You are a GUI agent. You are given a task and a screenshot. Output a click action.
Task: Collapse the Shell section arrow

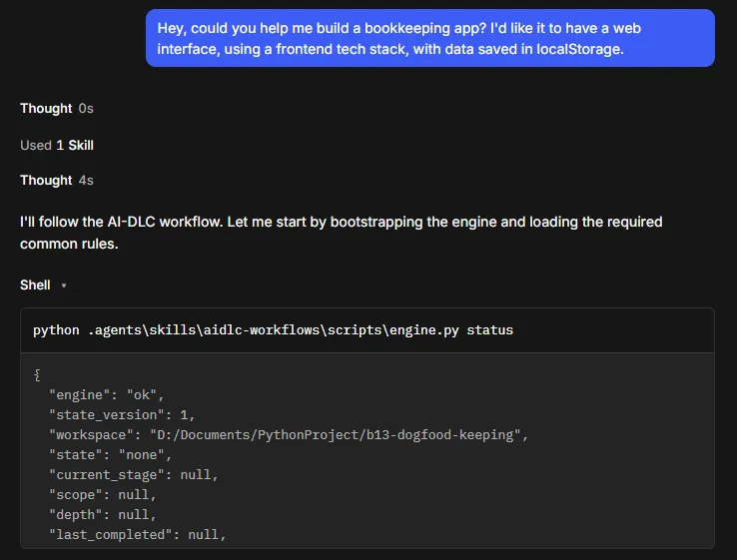click(x=64, y=285)
